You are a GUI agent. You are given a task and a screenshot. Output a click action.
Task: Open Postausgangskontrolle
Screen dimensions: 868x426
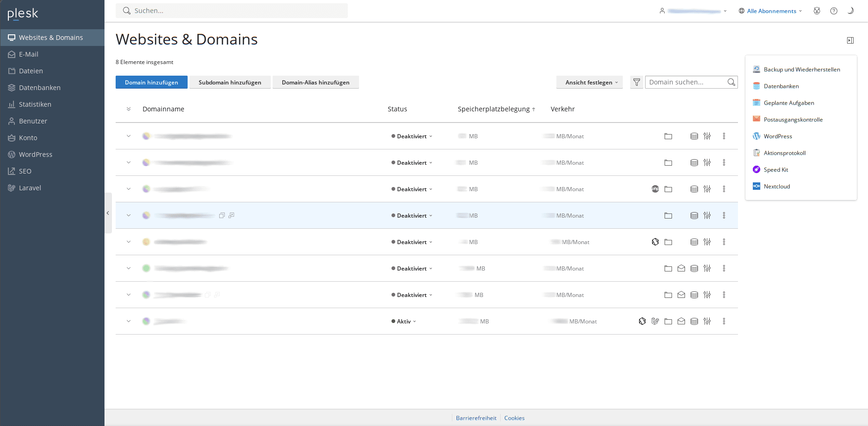pos(793,120)
